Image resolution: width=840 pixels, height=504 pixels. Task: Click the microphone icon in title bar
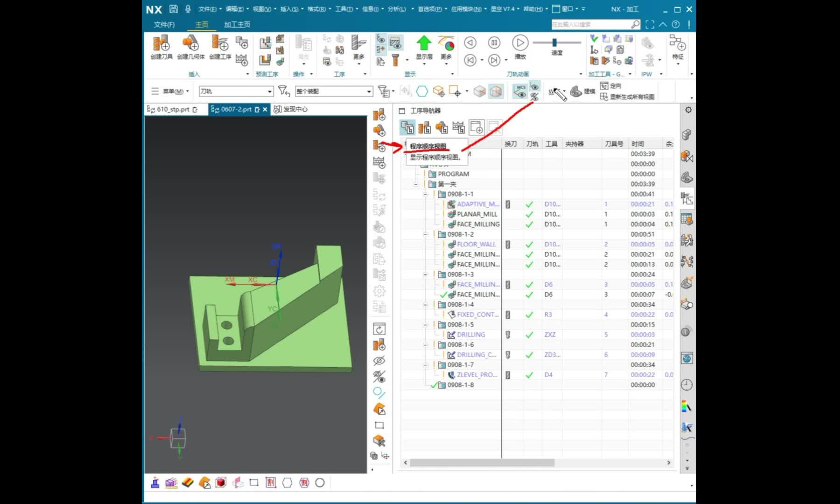click(188, 9)
